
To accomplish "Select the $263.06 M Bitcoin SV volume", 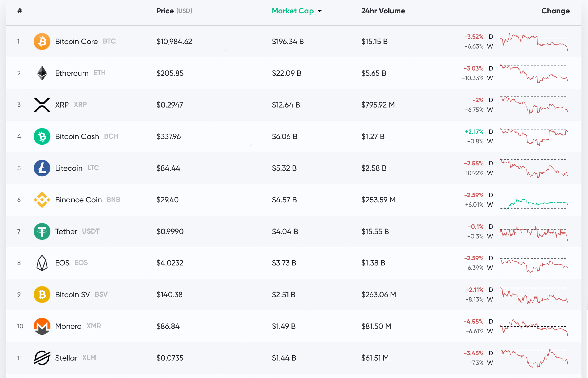I will tap(379, 295).
